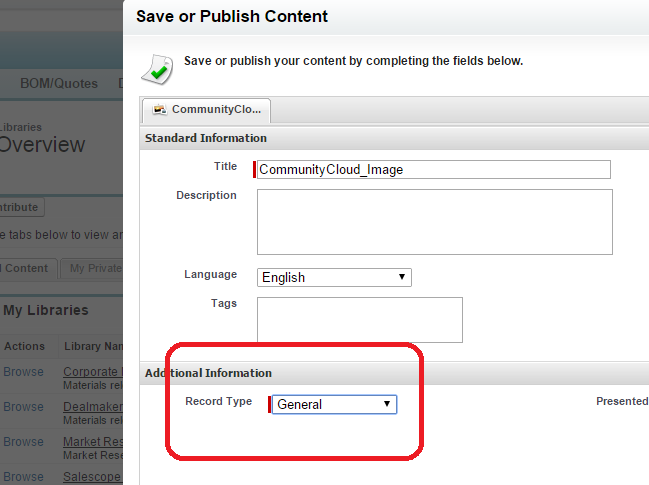
Task: Click Browse next to the Dealmaker library
Action: (23, 407)
